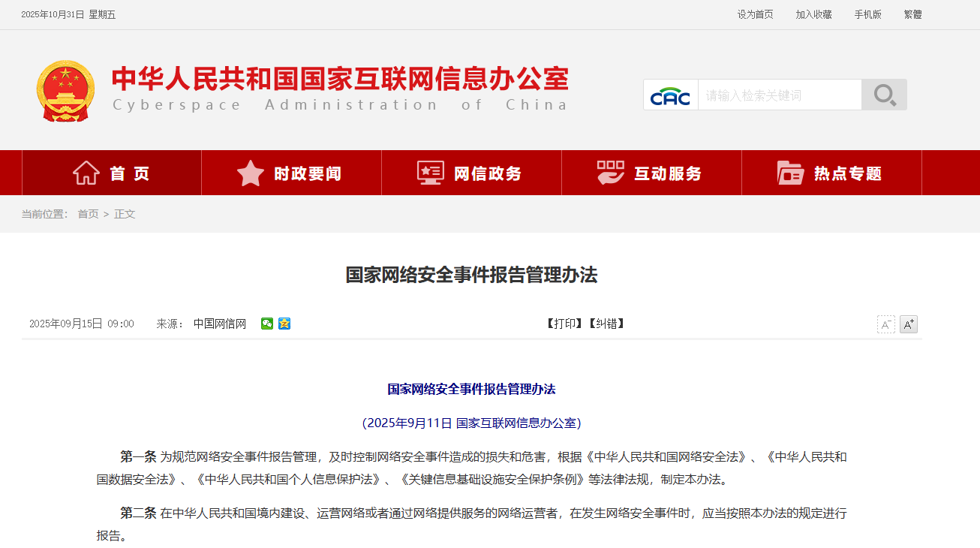
Task: Increase font size with A+ icon
Action: [x=908, y=324]
